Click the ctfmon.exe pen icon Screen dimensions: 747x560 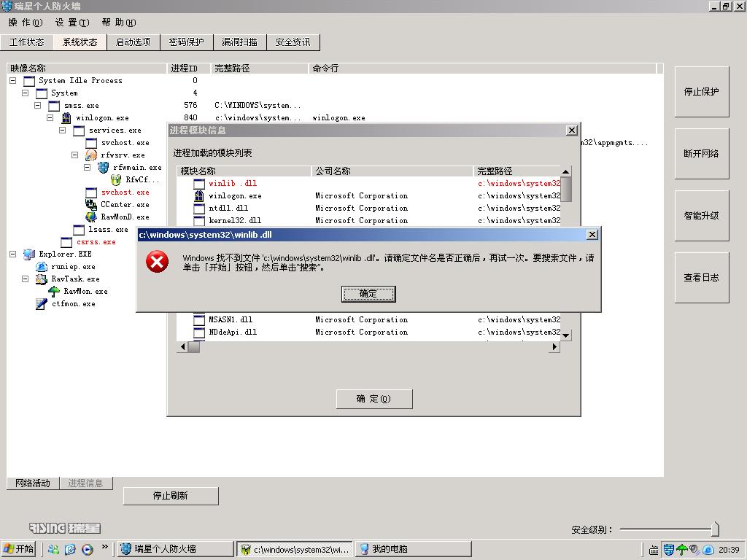[x=42, y=303]
